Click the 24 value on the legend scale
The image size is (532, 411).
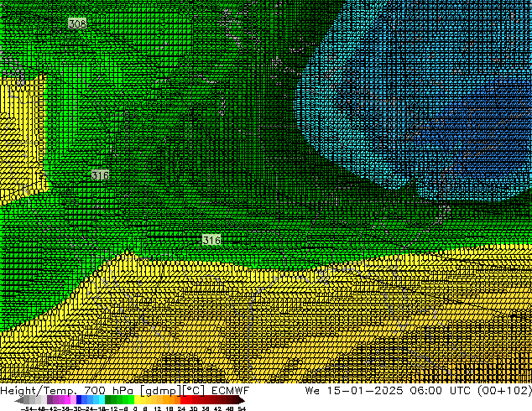pyautogui.click(x=181, y=408)
